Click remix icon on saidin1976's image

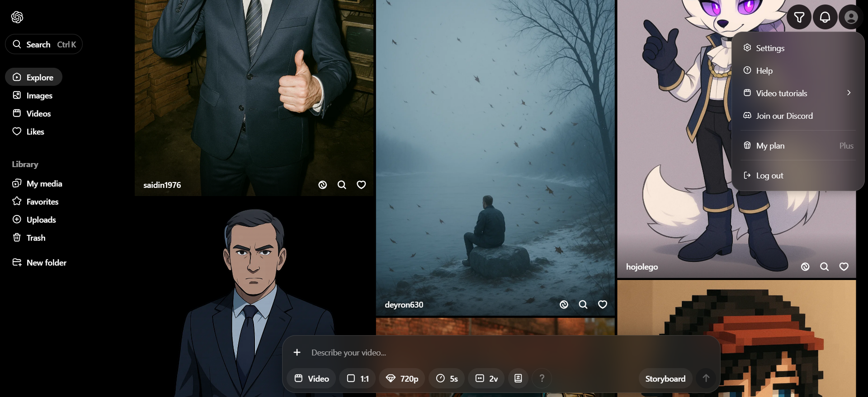tap(322, 185)
